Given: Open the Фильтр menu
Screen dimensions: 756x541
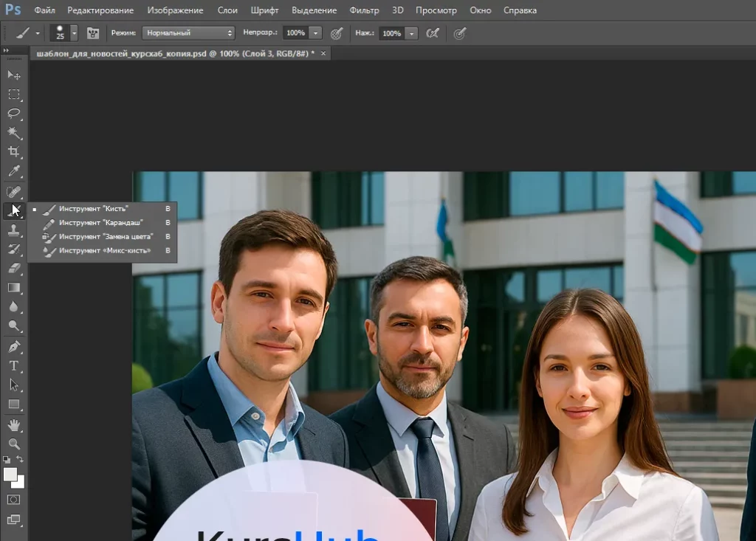Looking at the screenshot, I should tap(364, 10).
